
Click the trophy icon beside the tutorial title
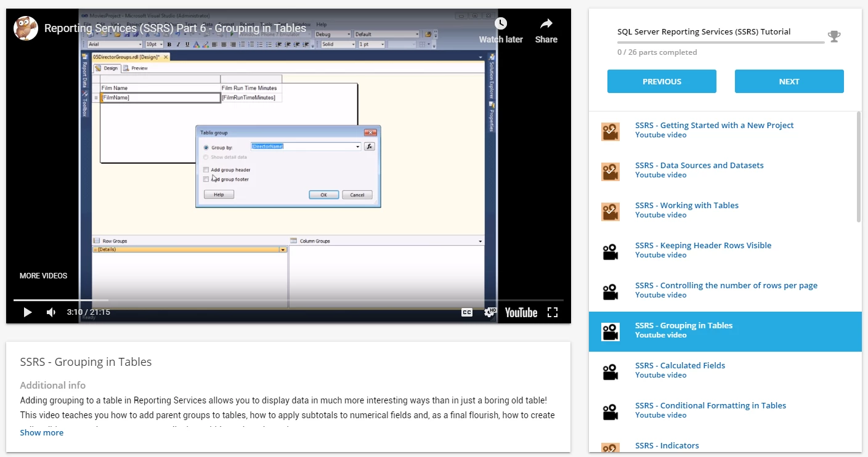coord(834,37)
